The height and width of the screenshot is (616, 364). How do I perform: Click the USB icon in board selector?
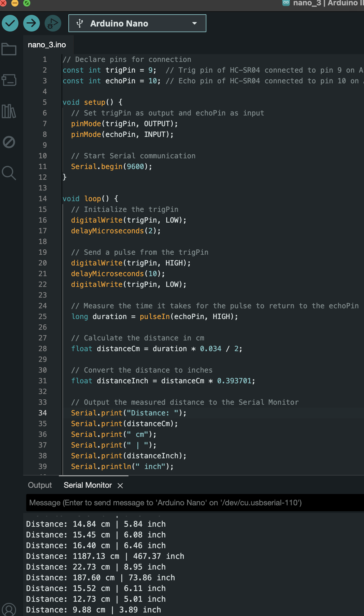[79, 23]
